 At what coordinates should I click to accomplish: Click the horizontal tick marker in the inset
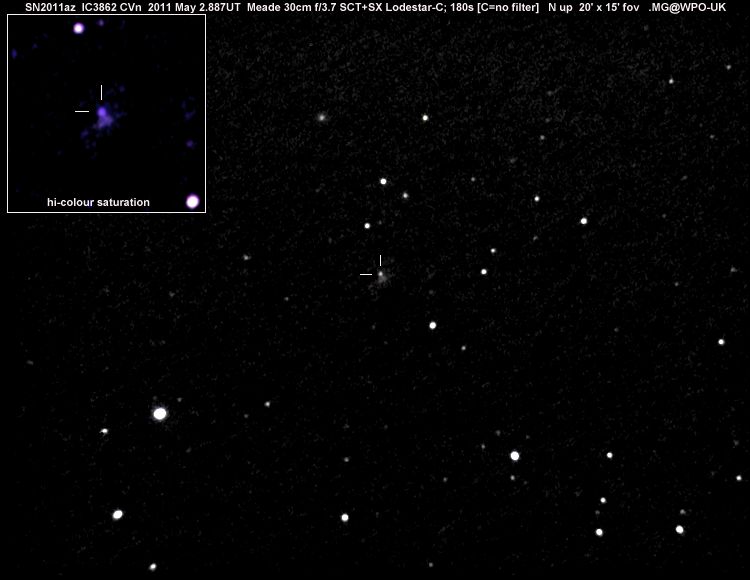82,111
